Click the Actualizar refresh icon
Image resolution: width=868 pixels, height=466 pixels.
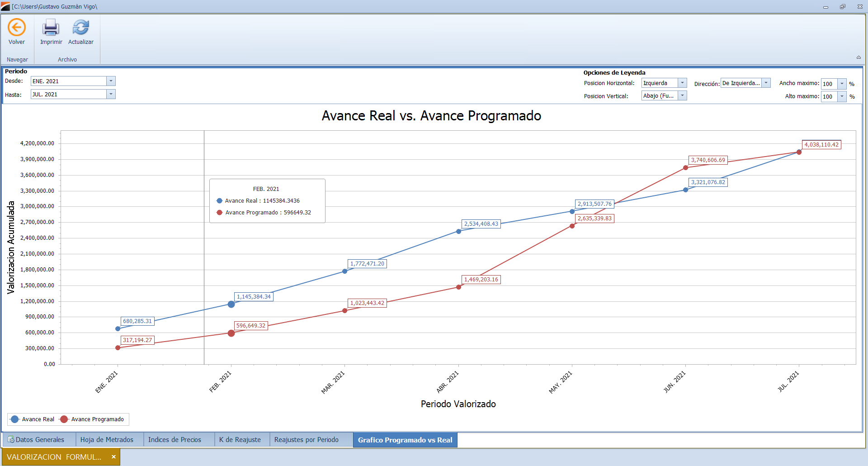(81, 28)
